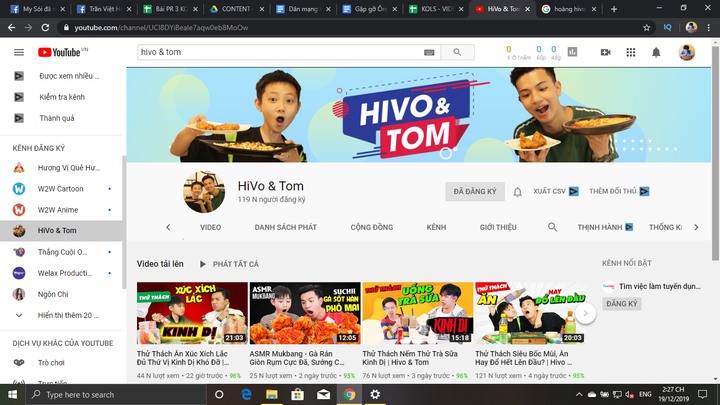This screenshot has height=405, width=720.
Task: Open Windows Start menu
Action: point(12,395)
